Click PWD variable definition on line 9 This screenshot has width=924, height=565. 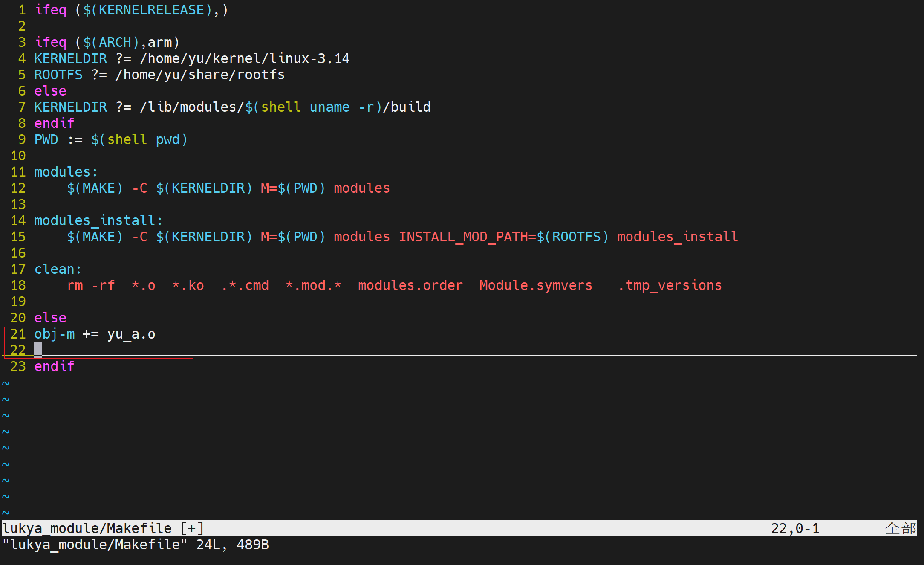click(46, 139)
